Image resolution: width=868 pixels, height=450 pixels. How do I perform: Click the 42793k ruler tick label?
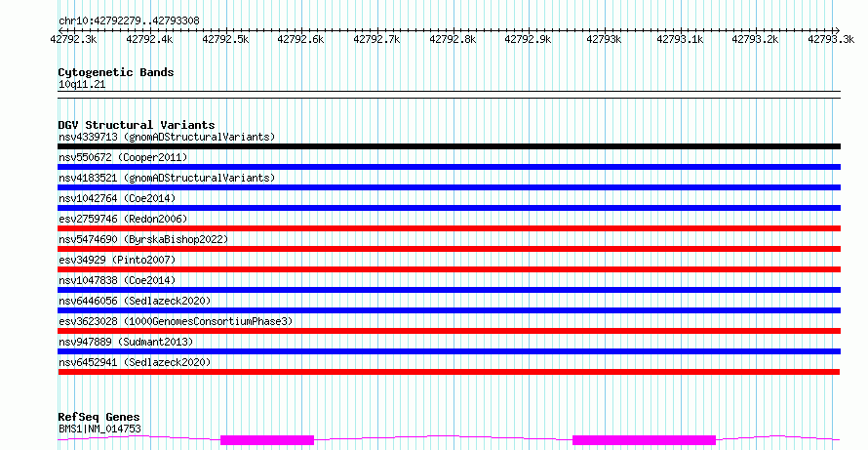point(604,39)
